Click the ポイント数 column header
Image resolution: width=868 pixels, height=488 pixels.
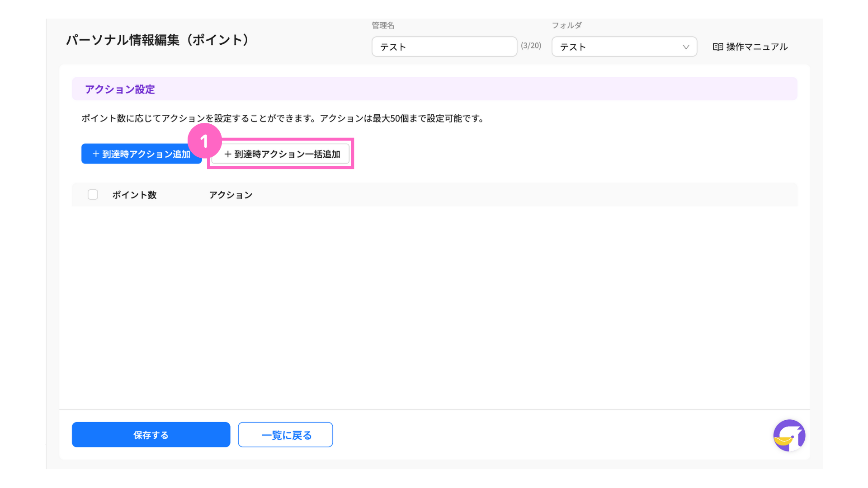point(134,195)
